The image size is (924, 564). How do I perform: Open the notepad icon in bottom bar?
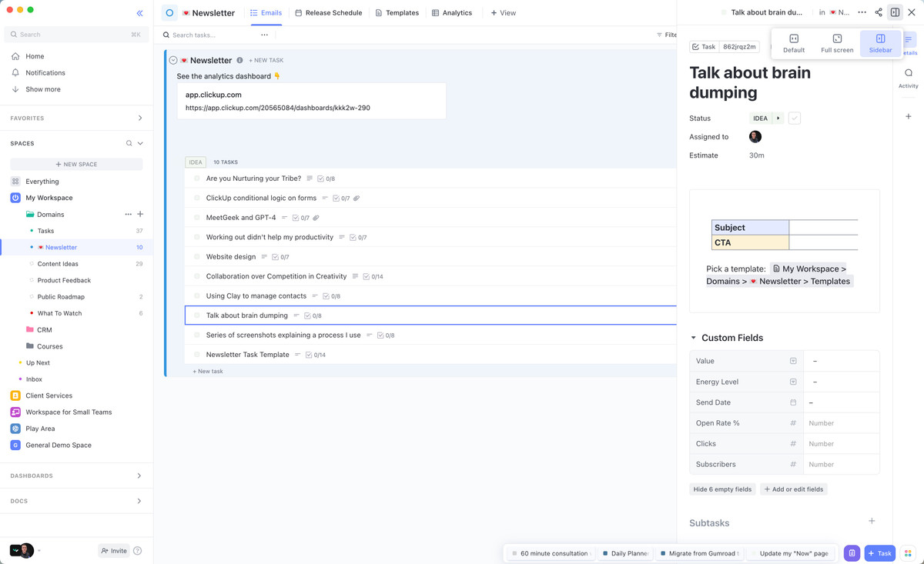(852, 553)
